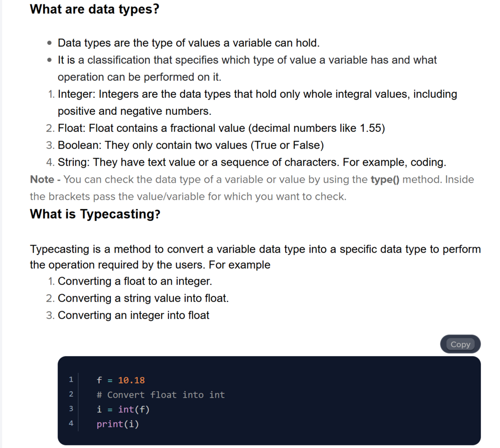Click the bold "Note -" label
Screen dimensions: 500x448
pos(45,179)
